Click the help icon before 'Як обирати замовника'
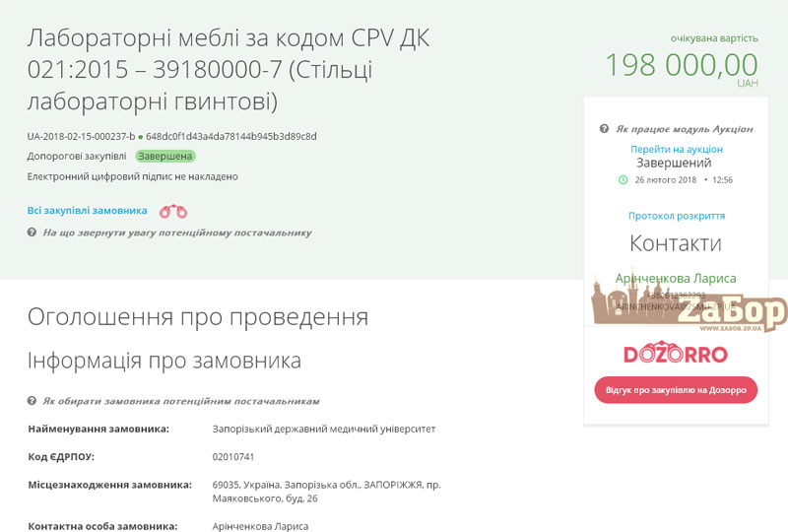The width and height of the screenshot is (788, 532). pyautogui.click(x=32, y=401)
